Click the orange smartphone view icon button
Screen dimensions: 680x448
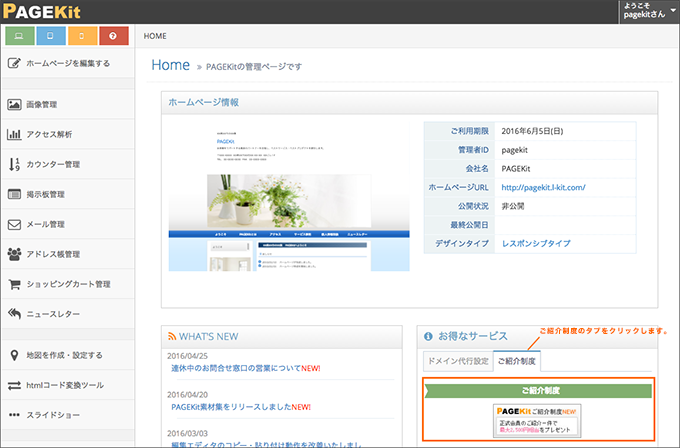82,36
